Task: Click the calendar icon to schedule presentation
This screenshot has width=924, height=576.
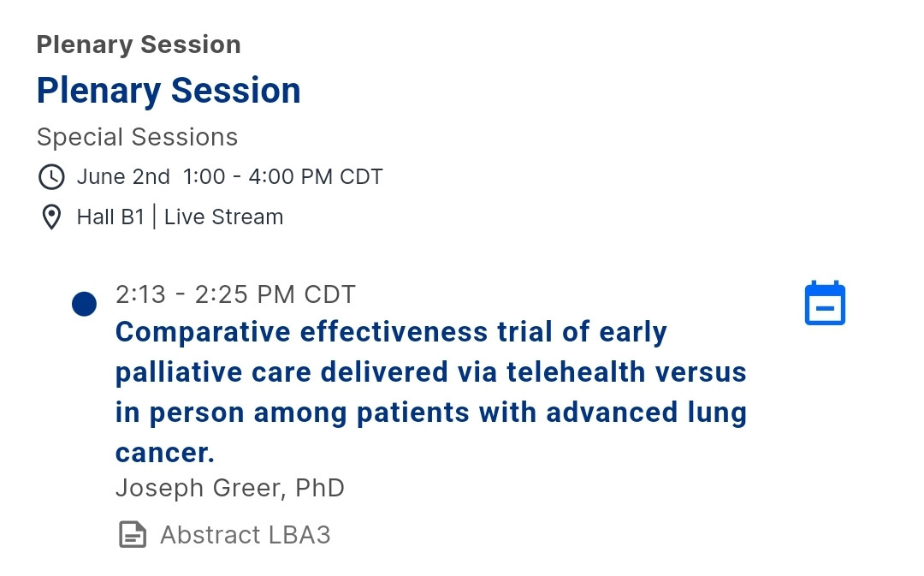Action: click(825, 303)
